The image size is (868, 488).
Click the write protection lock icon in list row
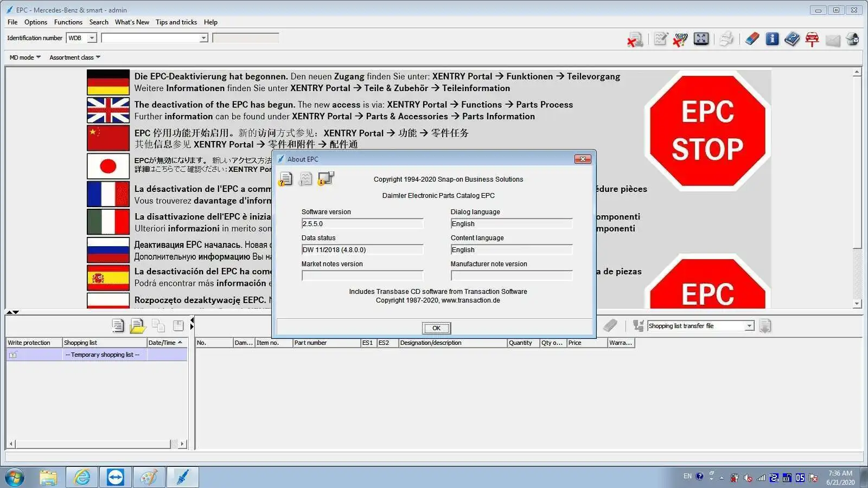[13, 355]
